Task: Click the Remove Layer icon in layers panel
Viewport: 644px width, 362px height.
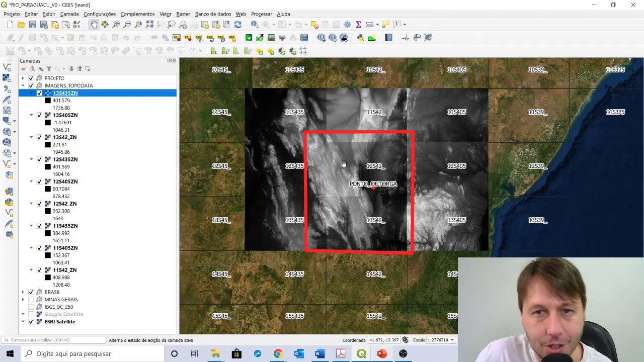Action: [88, 69]
